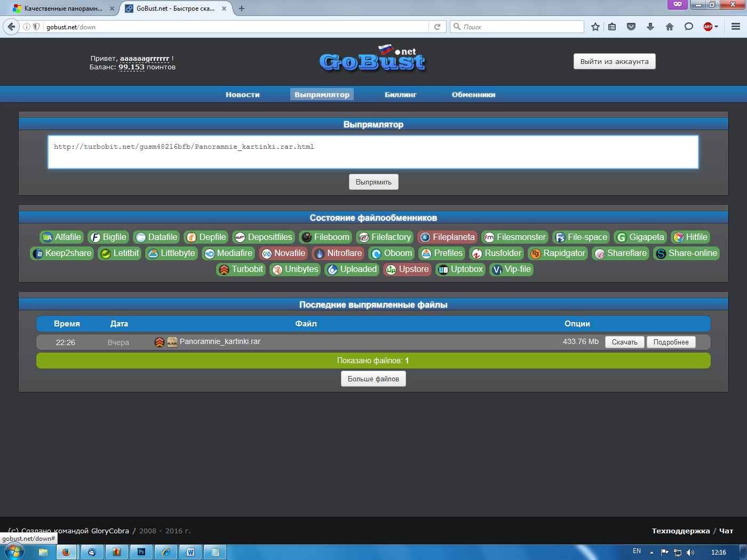Open the Share-online hoster badge
This screenshot has height=560, width=747.
[687, 253]
